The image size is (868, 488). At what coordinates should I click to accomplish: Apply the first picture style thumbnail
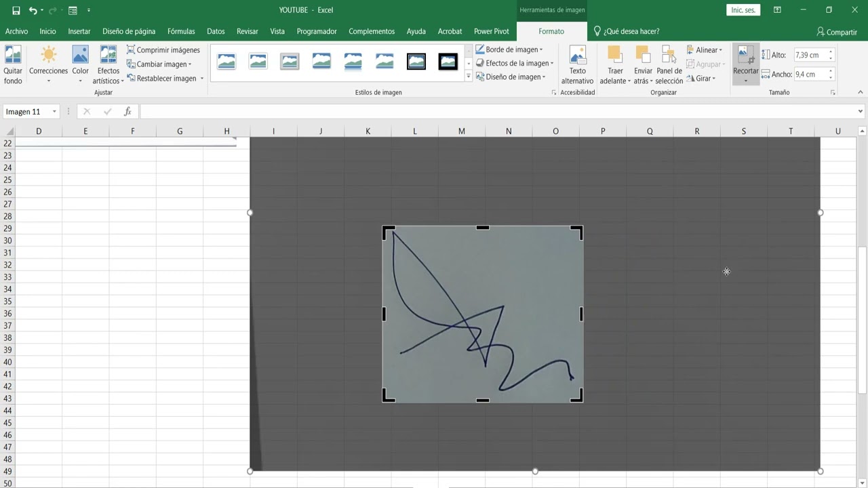226,62
